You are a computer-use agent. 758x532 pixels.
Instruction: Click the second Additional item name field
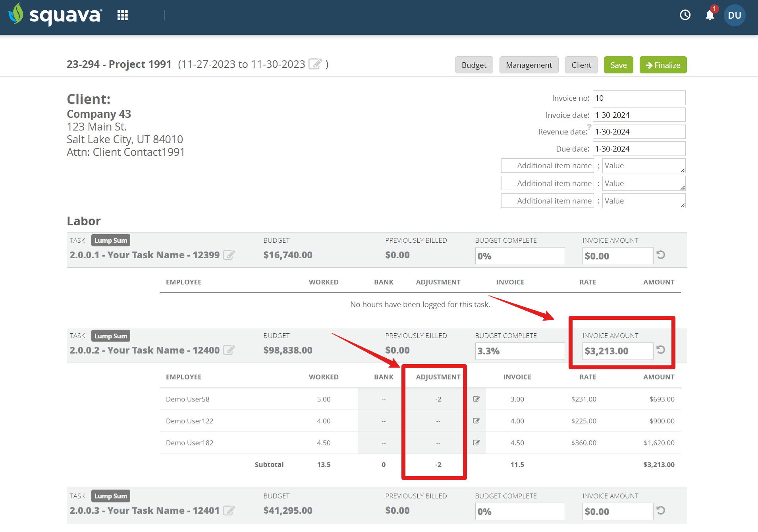click(547, 183)
